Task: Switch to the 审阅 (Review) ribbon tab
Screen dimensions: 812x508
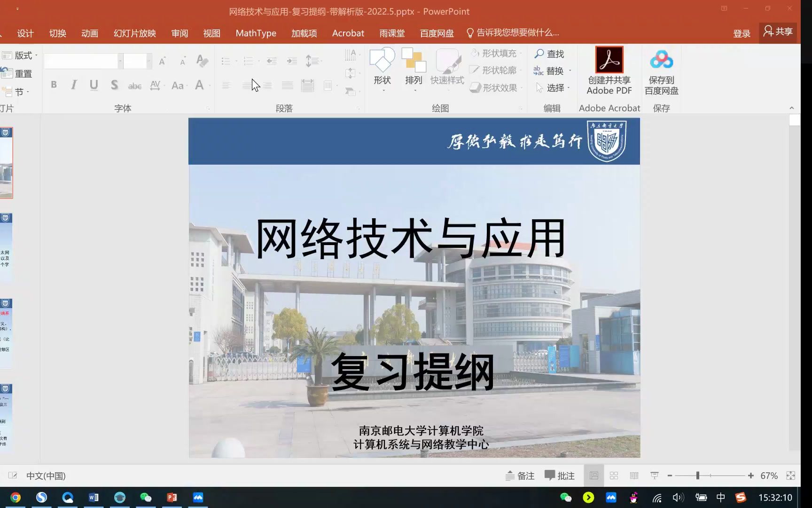Action: (x=179, y=33)
